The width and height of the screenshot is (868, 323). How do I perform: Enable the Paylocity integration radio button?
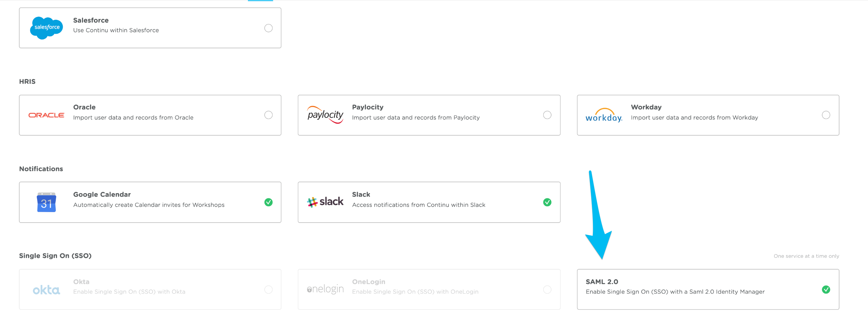(547, 115)
